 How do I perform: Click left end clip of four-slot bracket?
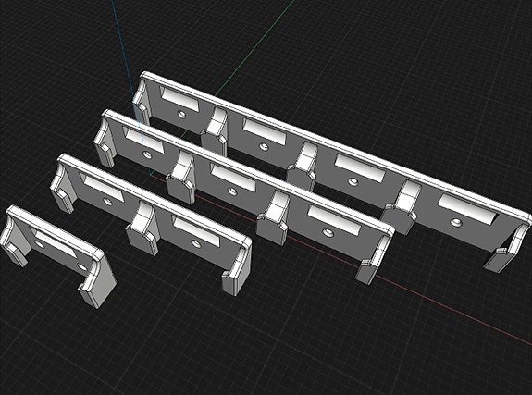(141, 102)
